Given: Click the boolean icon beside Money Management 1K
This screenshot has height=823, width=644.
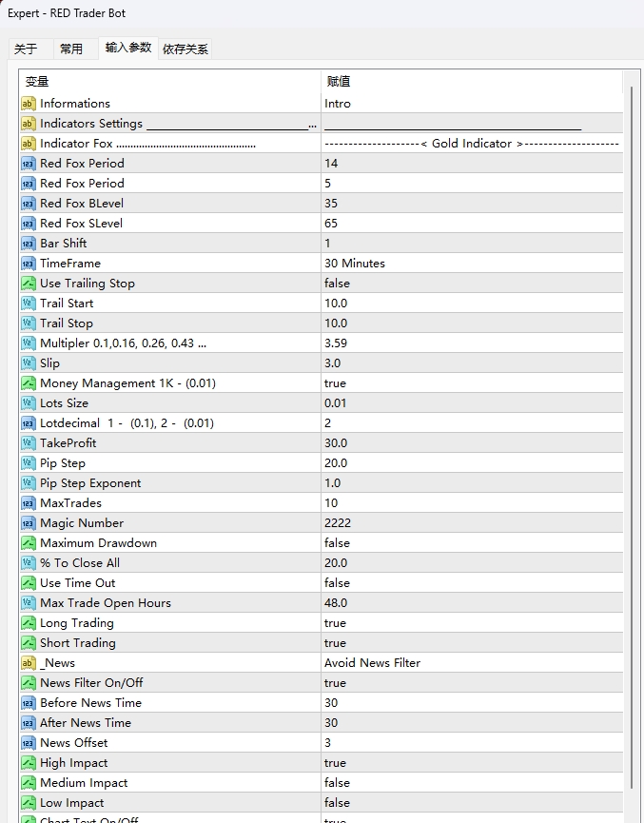Looking at the screenshot, I should pos(28,383).
